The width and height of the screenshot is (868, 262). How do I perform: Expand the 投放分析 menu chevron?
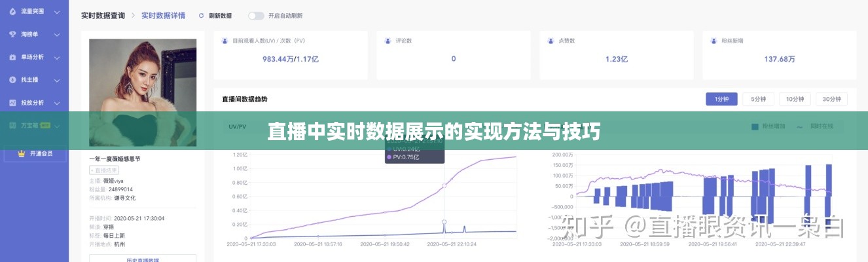(x=57, y=103)
